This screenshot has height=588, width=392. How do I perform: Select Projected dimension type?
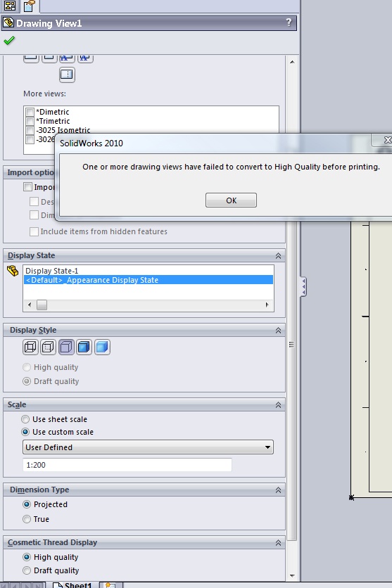(27, 504)
